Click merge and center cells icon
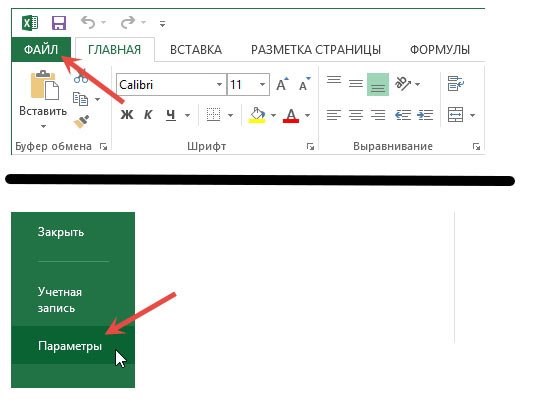This screenshot has height=410, width=537. [455, 115]
